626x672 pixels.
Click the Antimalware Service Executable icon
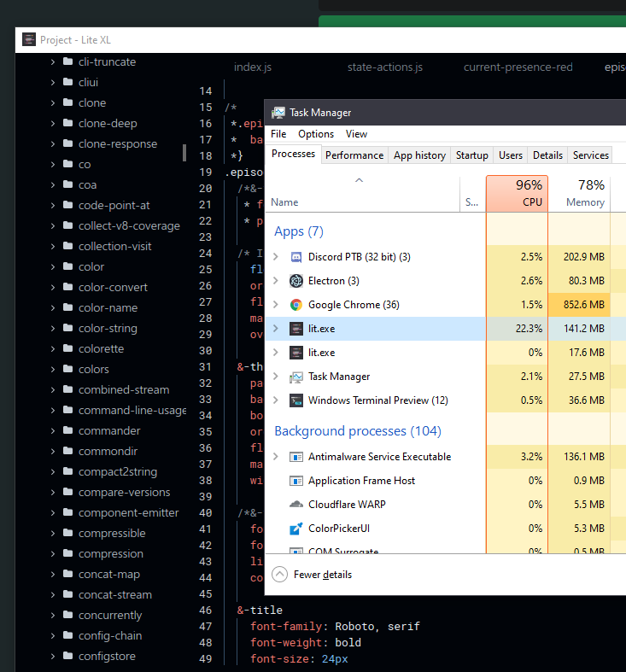tap(295, 457)
